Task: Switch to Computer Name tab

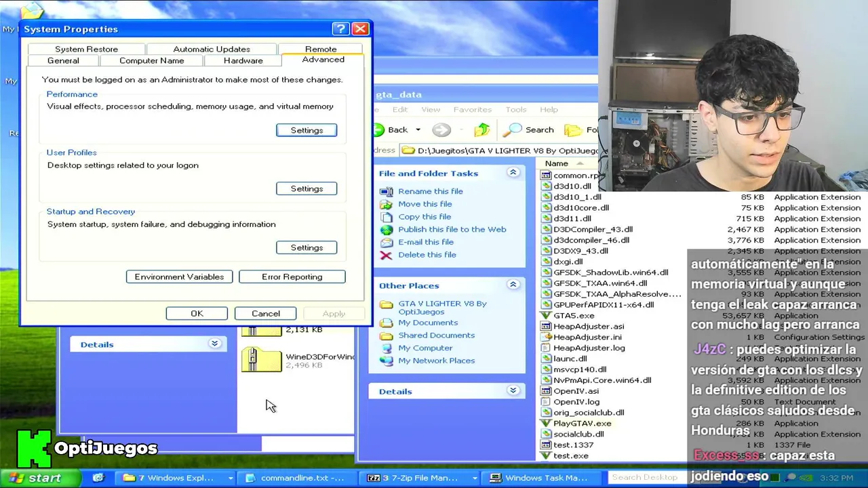Action: (152, 60)
